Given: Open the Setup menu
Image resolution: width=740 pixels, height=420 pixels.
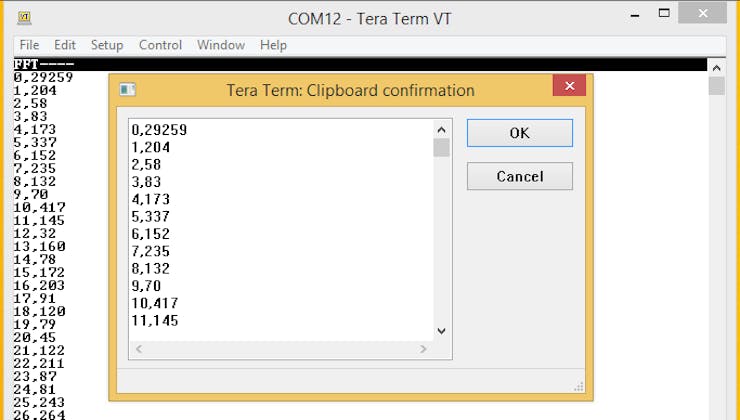Looking at the screenshot, I should coord(107,45).
